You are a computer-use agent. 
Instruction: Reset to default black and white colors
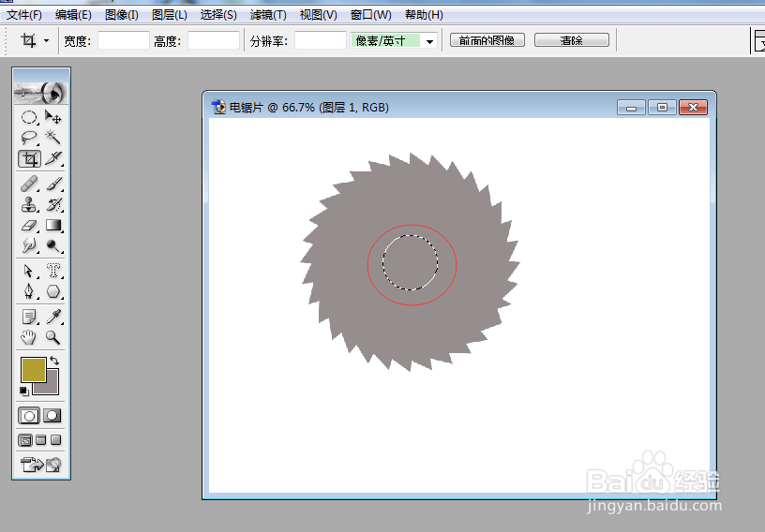[24, 391]
